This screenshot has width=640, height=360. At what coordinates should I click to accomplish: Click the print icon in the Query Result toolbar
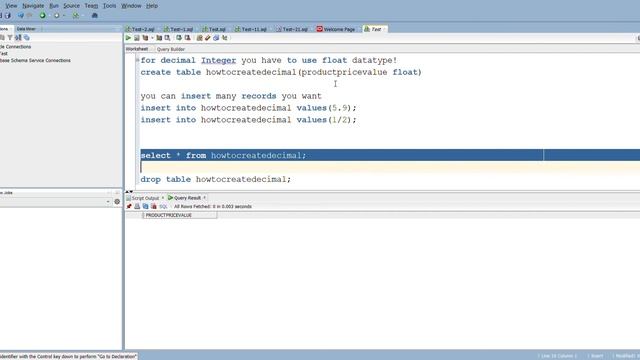137,207
